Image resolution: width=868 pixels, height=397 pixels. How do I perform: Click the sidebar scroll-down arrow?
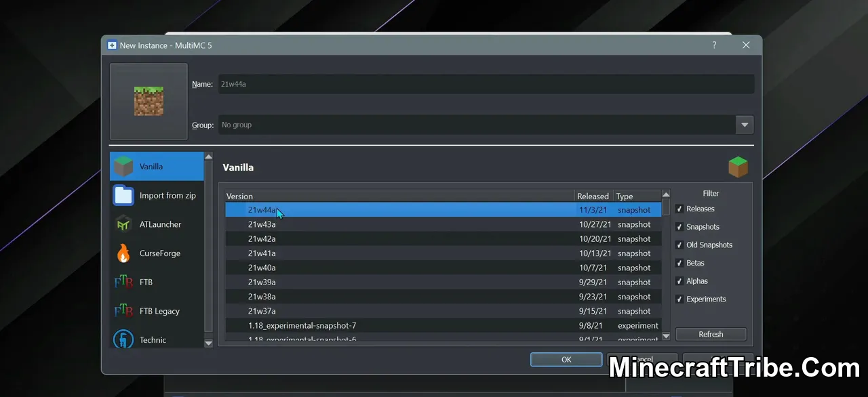pyautogui.click(x=208, y=343)
